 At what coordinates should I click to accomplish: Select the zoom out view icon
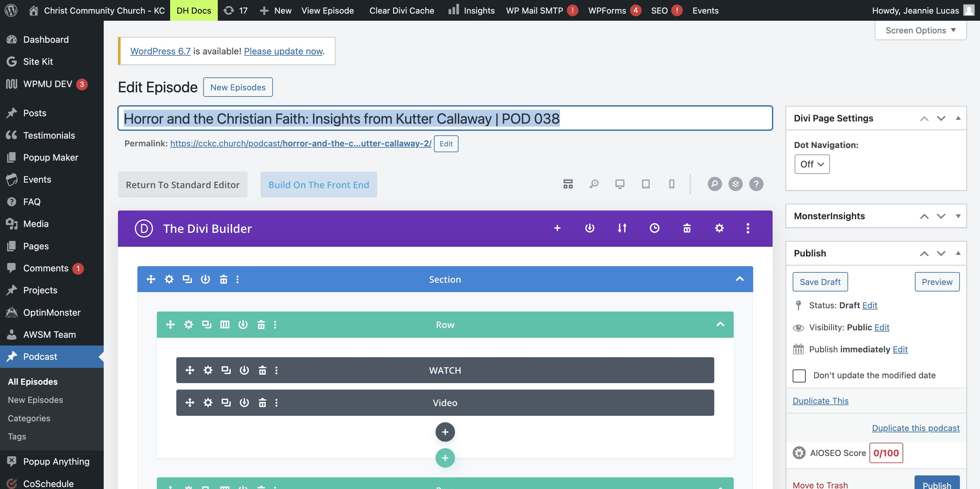[x=594, y=184]
